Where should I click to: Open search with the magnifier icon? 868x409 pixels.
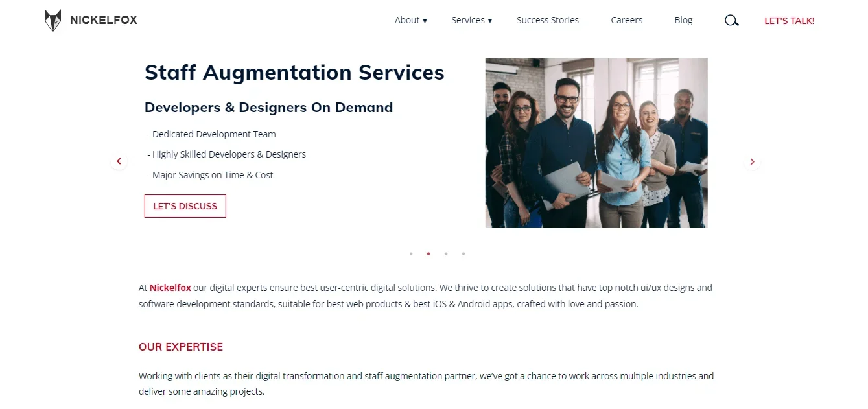(731, 21)
